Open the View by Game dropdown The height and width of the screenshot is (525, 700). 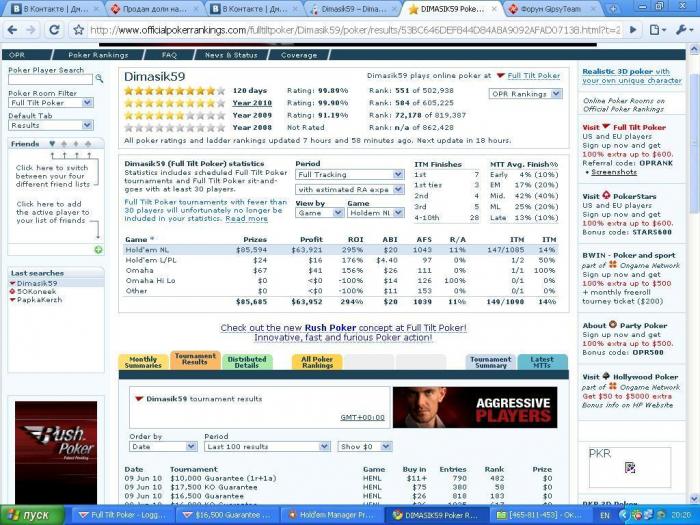pos(319,213)
